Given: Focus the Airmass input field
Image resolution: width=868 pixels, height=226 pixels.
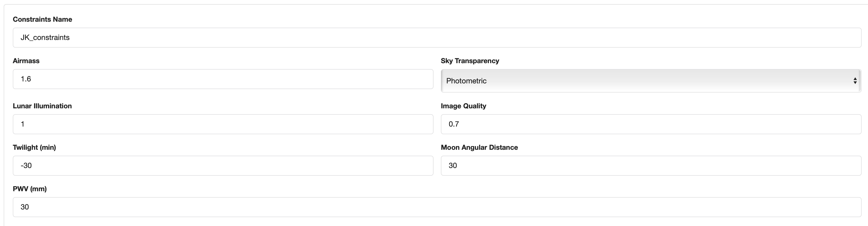Looking at the screenshot, I should (x=223, y=79).
